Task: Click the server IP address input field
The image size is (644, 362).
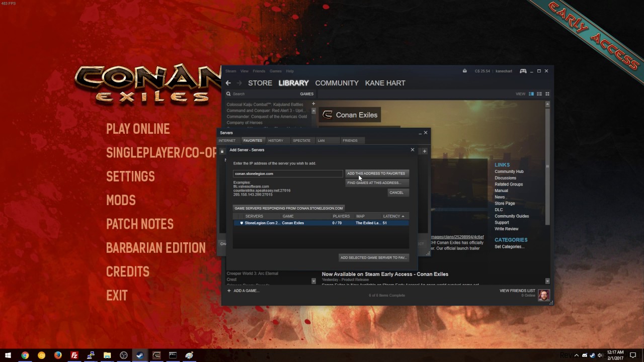Action: pyautogui.click(x=288, y=173)
